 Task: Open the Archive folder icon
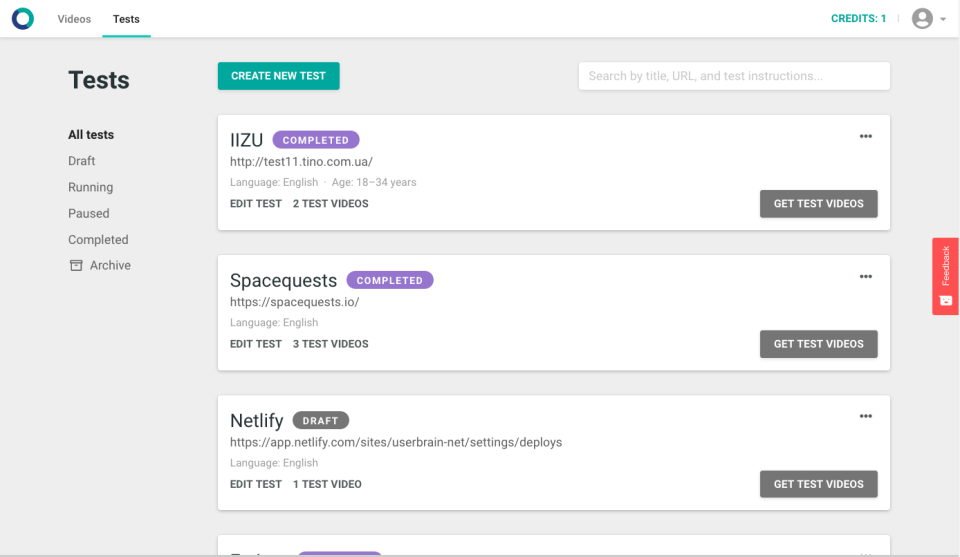point(76,265)
